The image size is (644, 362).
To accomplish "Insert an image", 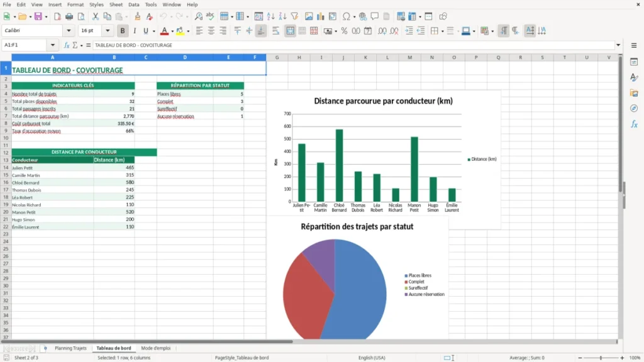I will [x=309, y=16].
